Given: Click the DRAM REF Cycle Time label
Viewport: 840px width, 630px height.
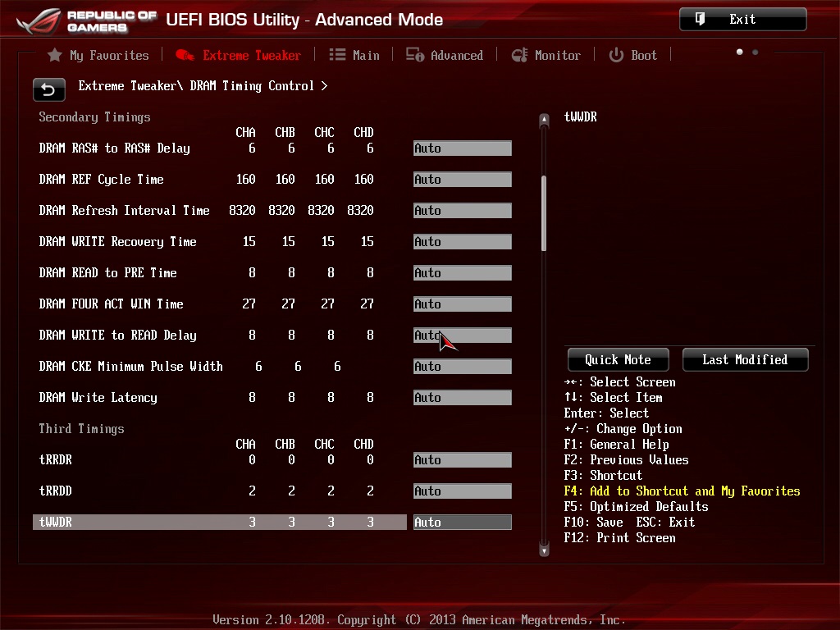Looking at the screenshot, I should point(101,180).
